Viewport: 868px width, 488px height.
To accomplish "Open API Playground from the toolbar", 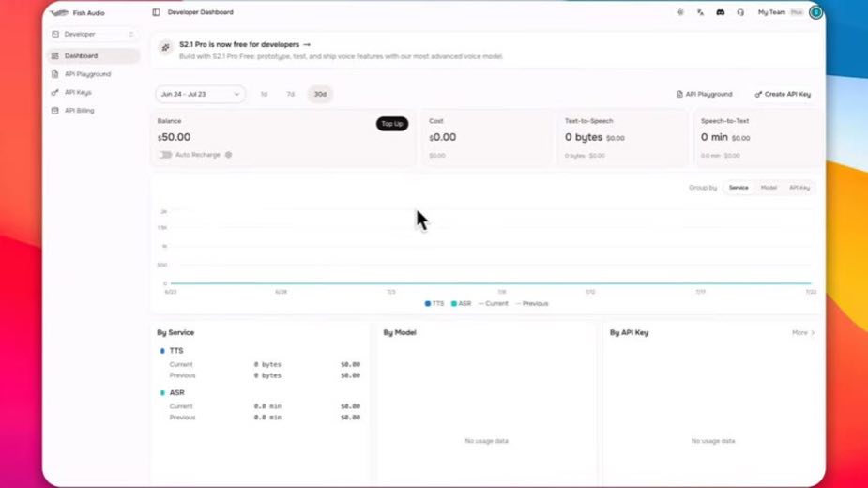I will 704,94.
